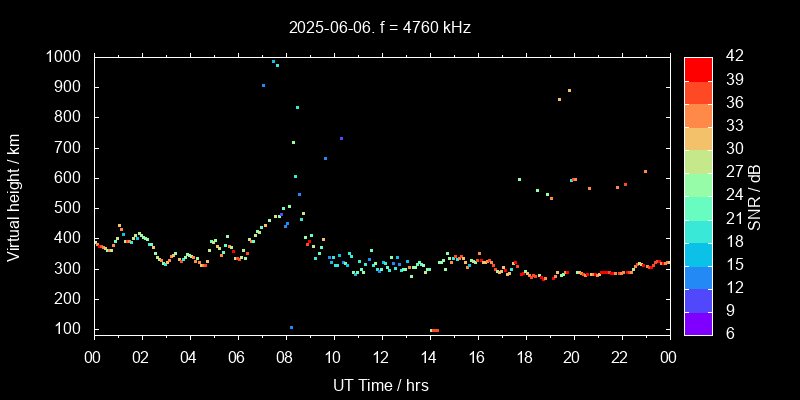
Task: Click the 04 tick label on time axis
Action: coord(189,358)
